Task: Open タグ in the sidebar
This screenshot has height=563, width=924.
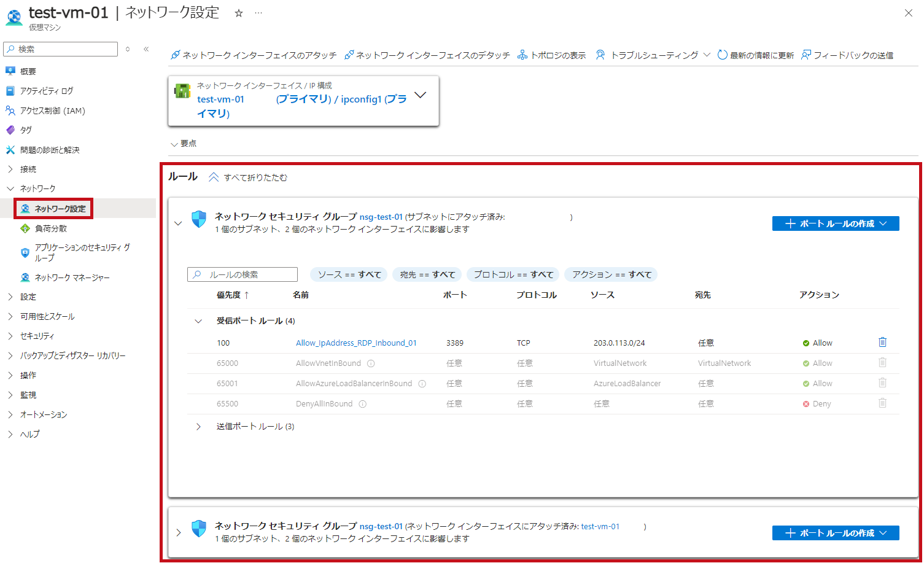Action: 26,130
